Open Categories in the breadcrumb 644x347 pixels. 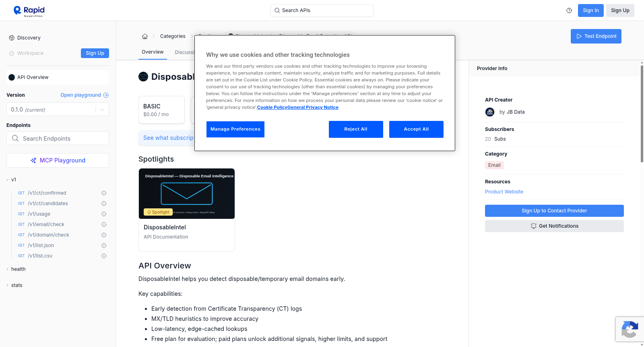pos(173,36)
